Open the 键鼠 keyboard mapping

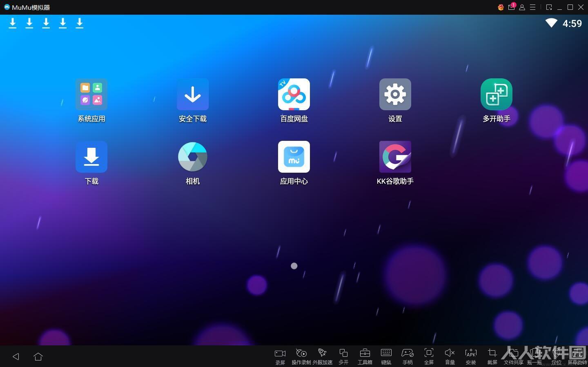[x=386, y=356]
